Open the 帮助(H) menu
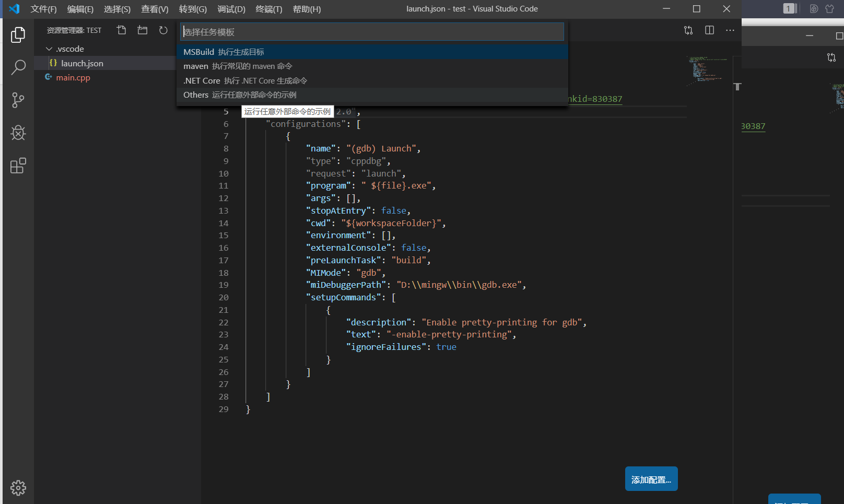844x504 pixels. click(x=307, y=9)
